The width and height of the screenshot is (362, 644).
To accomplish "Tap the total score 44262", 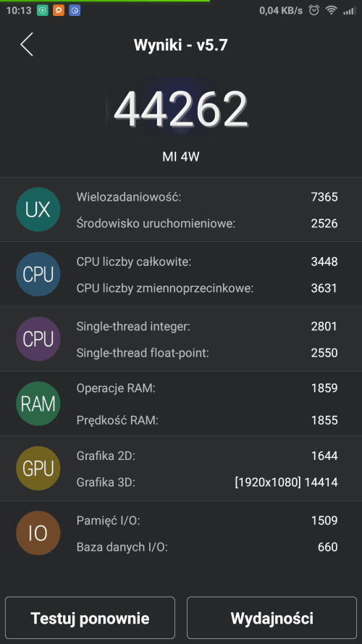I will 180,109.
